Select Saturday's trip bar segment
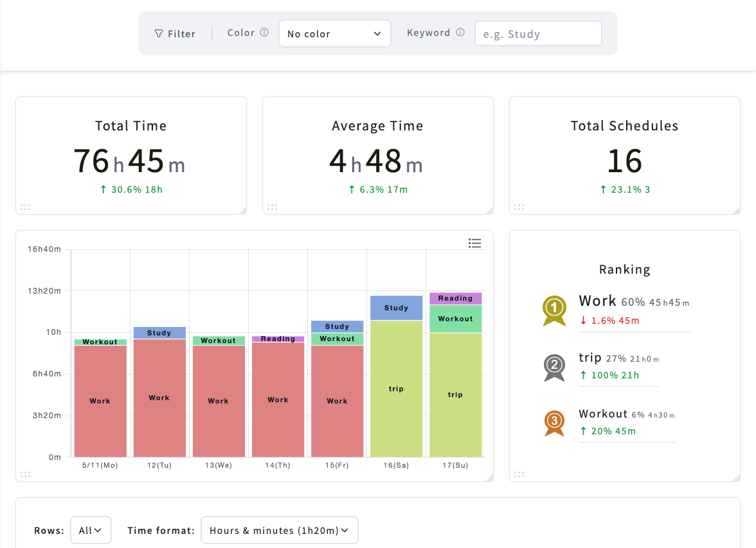 [396, 389]
